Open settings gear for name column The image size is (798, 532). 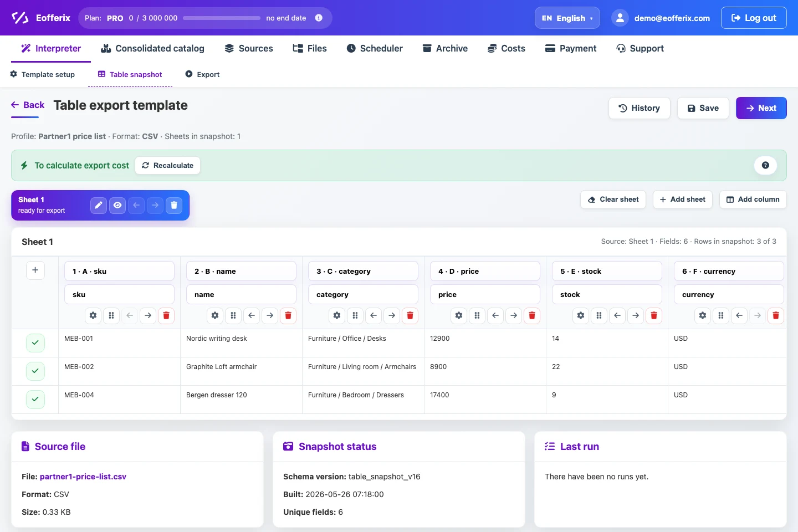tap(215, 315)
